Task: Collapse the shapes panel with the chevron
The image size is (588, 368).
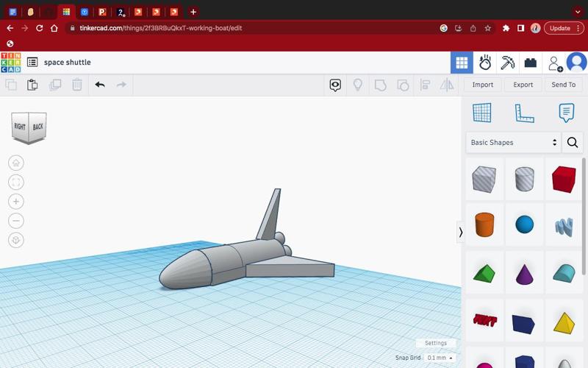Action: coord(461,232)
